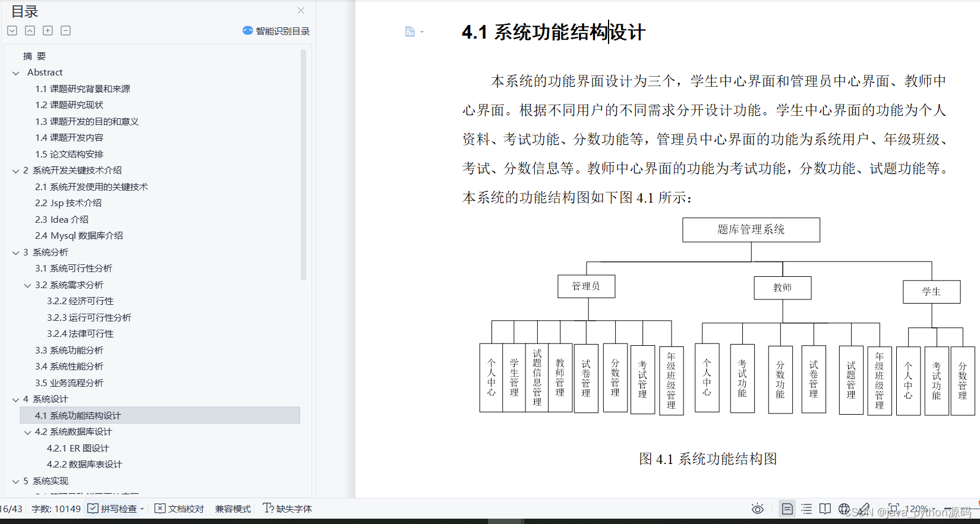Collapse the 4.2 系统数据库设计 chevron

[x=28, y=433]
